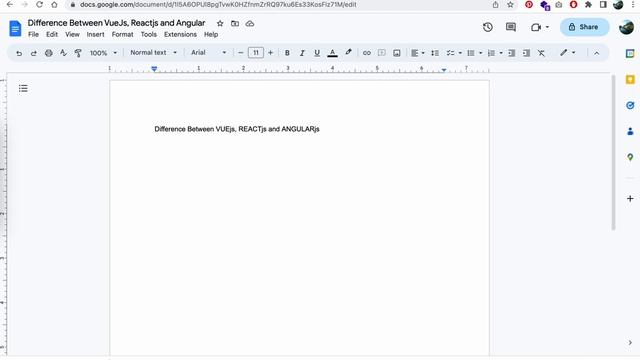Increase font size with the plus button

(x=270, y=53)
